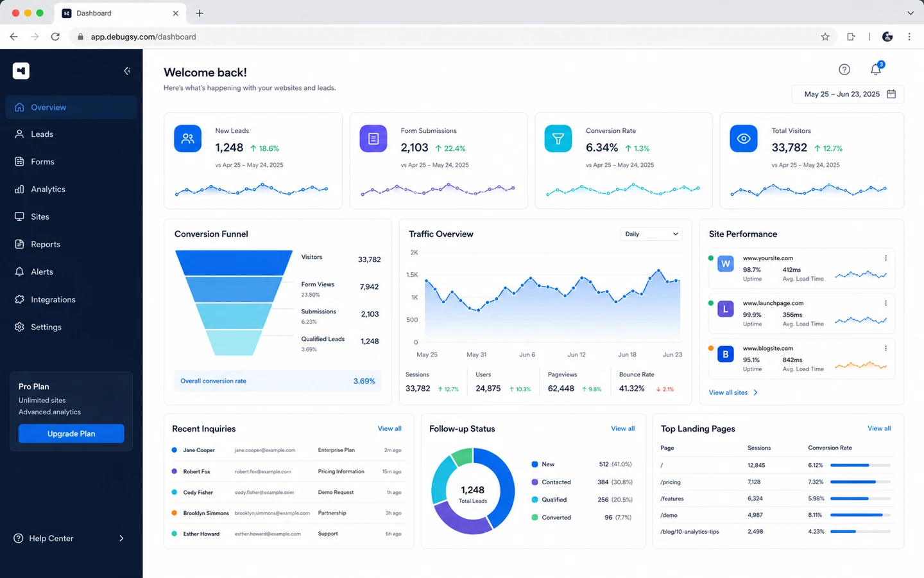924x578 pixels.
Task: Click the Upgrade Plan button
Action: (71, 433)
